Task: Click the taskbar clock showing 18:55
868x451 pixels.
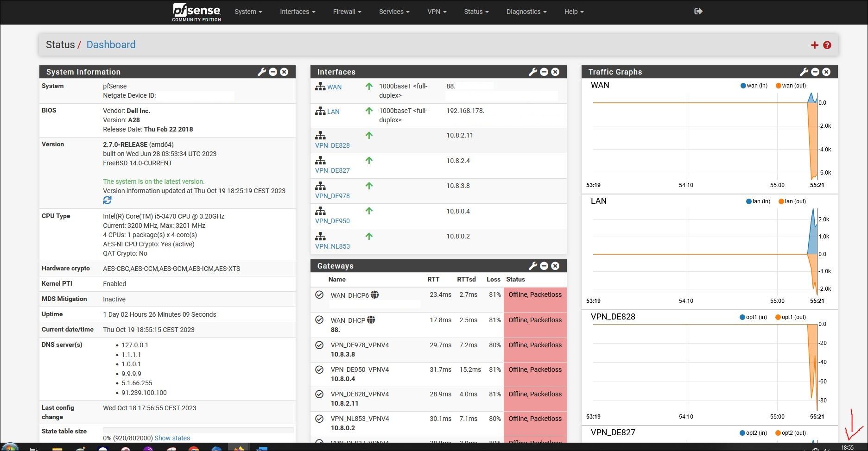Action: pos(847,447)
